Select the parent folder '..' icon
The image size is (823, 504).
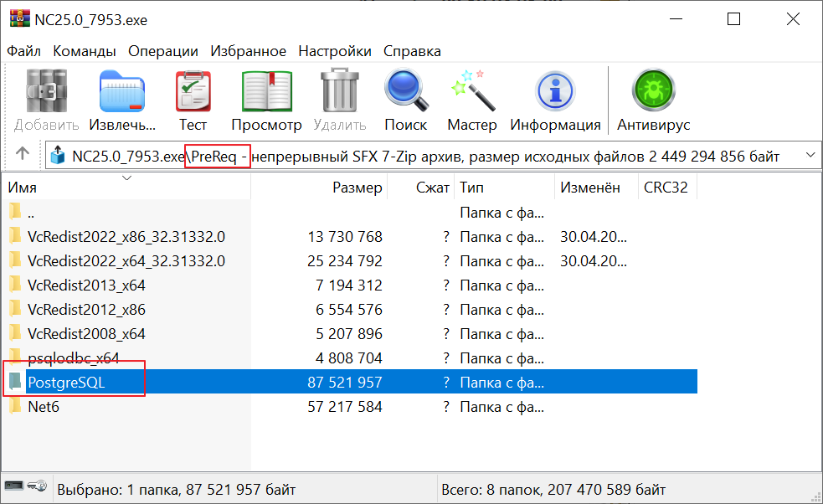[15, 211]
